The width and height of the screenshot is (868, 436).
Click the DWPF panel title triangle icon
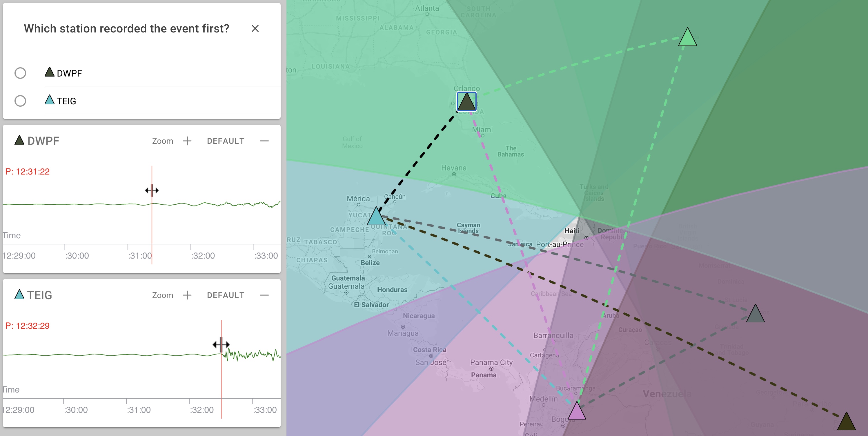19,140
